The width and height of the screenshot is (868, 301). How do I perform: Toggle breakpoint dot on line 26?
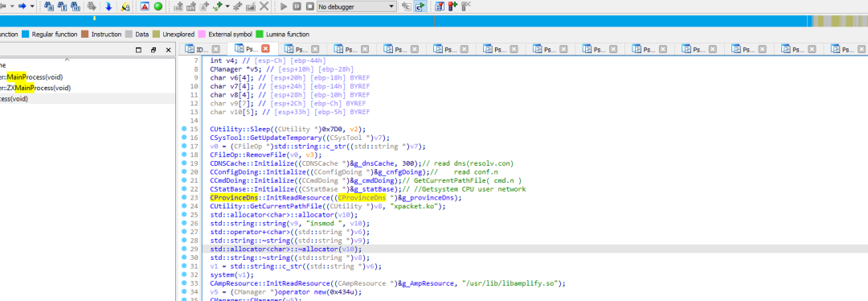tap(184, 224)
